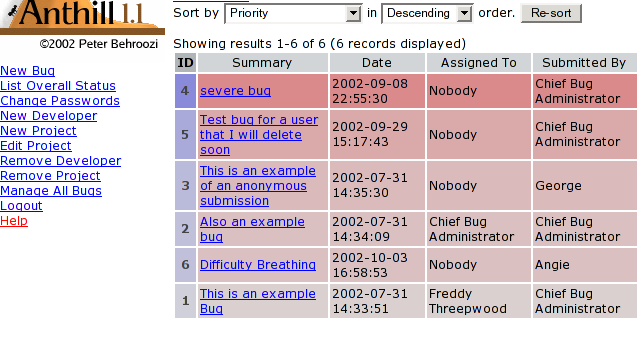Open the Edit Project link
Screen dimensions: 640x360
click(36, 146)
